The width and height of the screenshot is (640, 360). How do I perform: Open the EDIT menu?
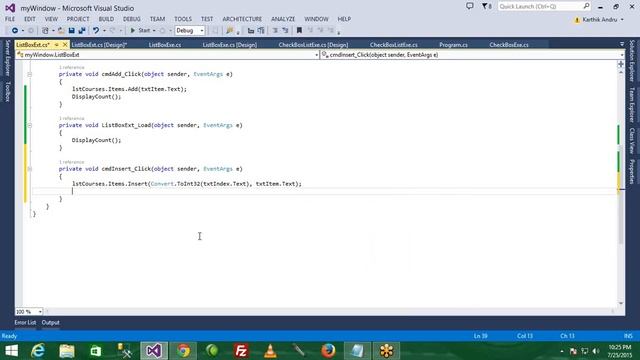30,19
